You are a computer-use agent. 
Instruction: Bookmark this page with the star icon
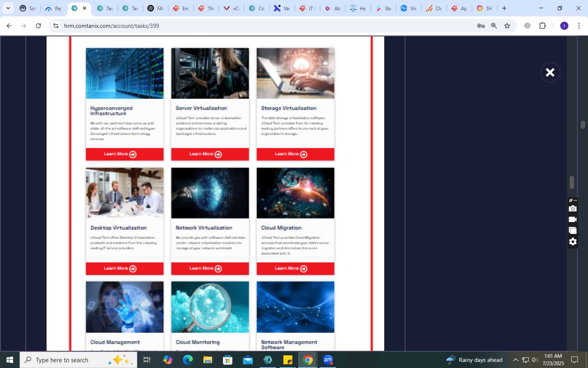507,26
